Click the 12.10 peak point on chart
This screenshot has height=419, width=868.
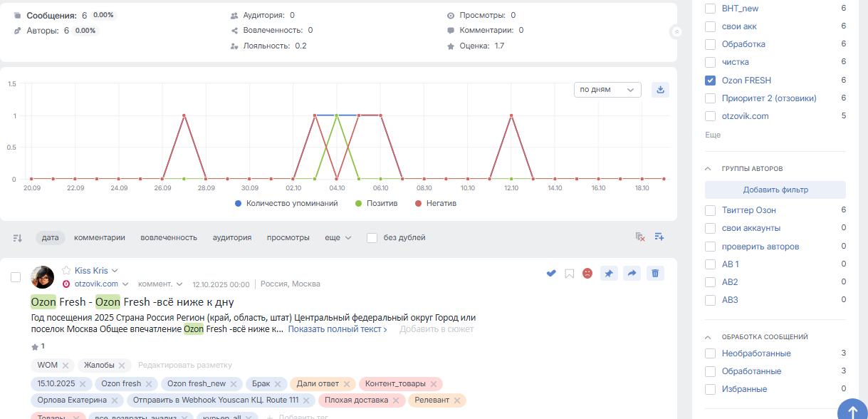point(511,115)
